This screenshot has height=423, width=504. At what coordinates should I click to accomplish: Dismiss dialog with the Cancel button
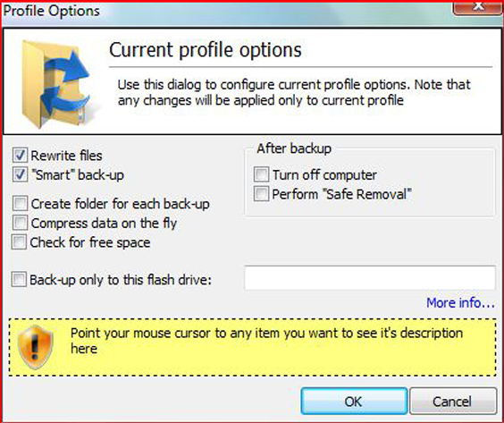coord(453,402)
